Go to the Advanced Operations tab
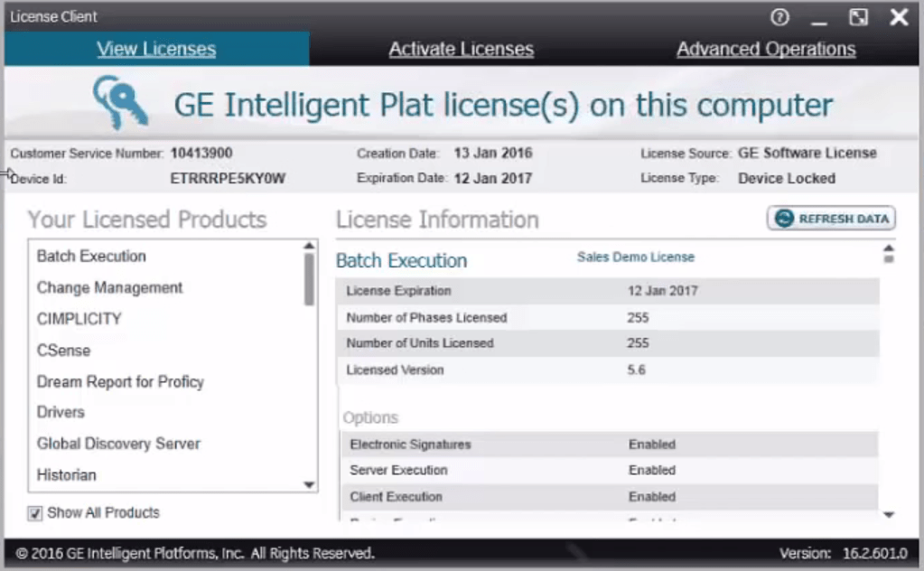 pyautogui.click(x=766, y=49)
